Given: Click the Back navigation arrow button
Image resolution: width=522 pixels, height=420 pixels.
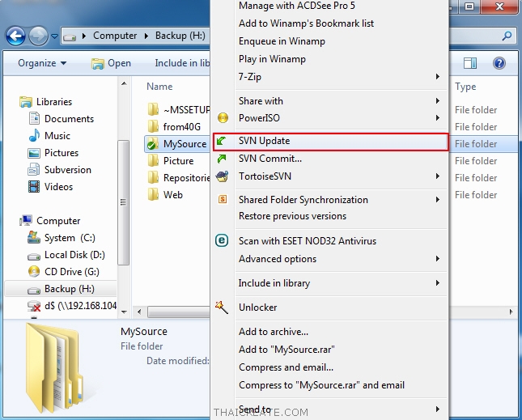Looking at the screenshot, I should (15, 36).
